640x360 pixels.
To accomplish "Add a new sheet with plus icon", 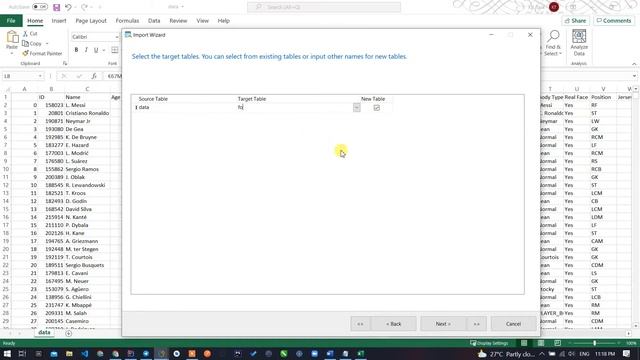I will 69,333.
